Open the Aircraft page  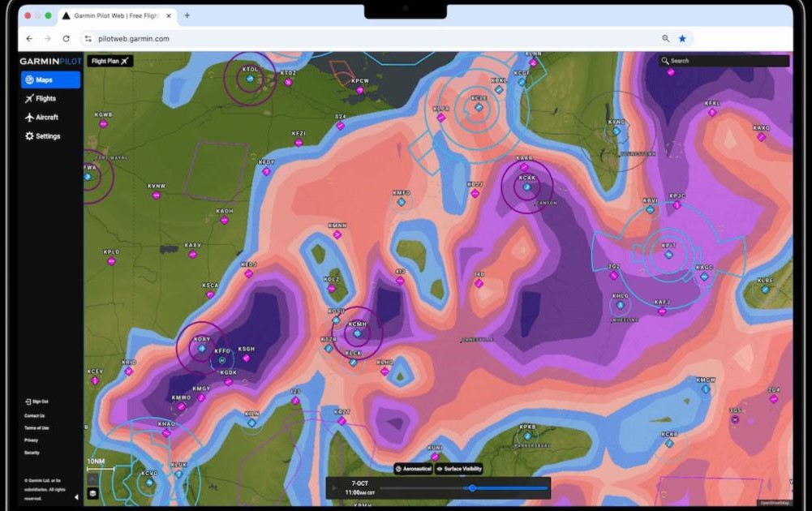(x=45, y=117)
